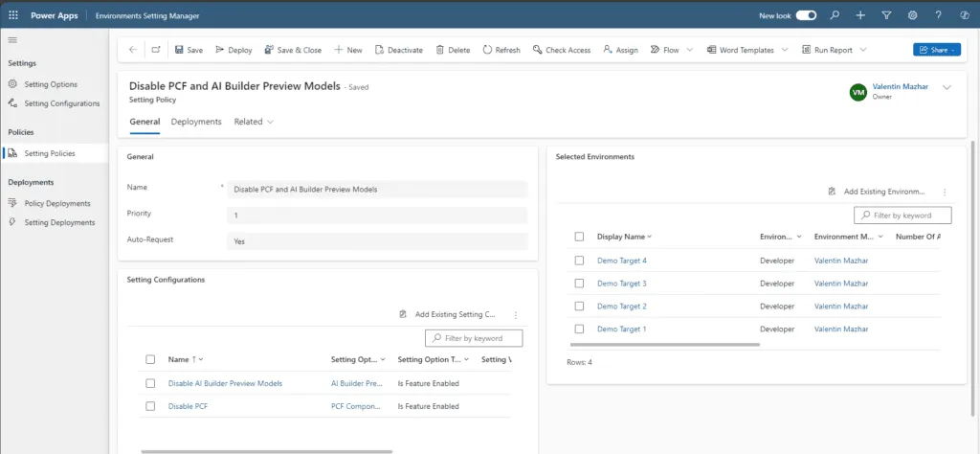Switch to the General tab

[x=145, y=122]
